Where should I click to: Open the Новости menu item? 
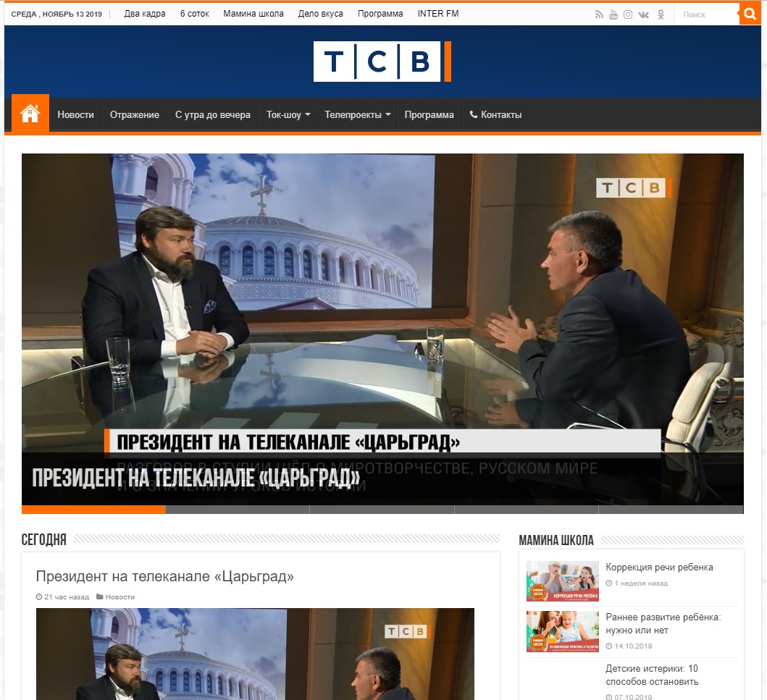[x=75, y=115]
